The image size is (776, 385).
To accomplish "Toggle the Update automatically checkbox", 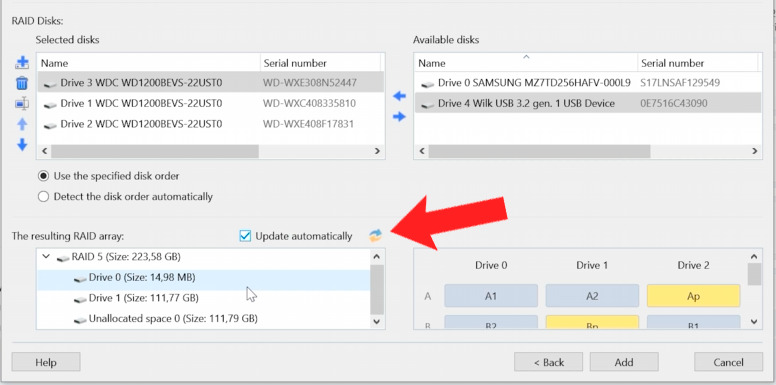I will [245, 236].
